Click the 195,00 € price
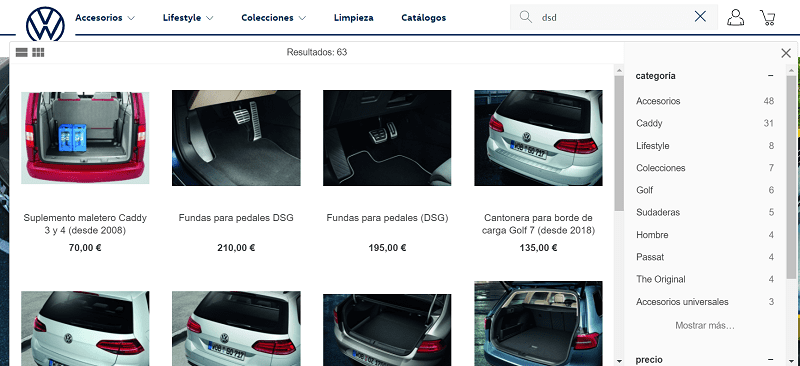This screenshot has height=366, width=800. tap(387, 248)
